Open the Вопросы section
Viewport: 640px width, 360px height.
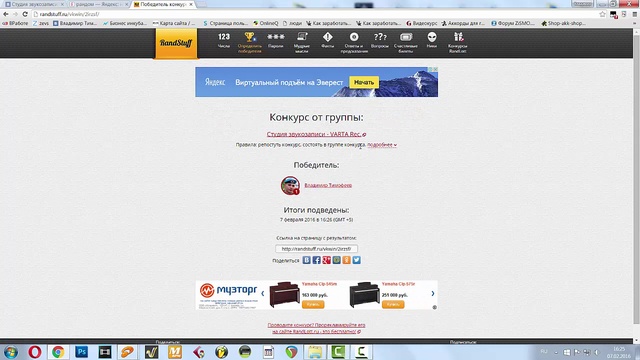[380, 40]
